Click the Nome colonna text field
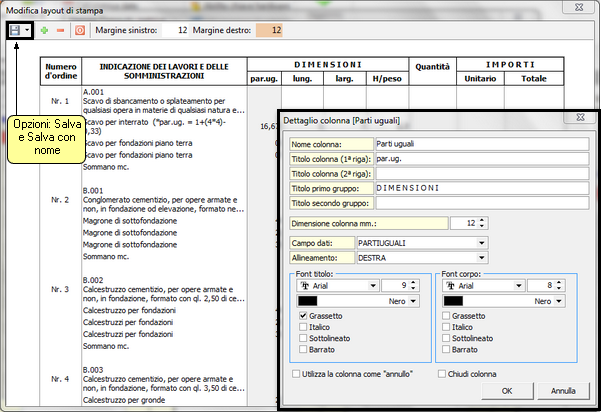 [x=481, y=144]
